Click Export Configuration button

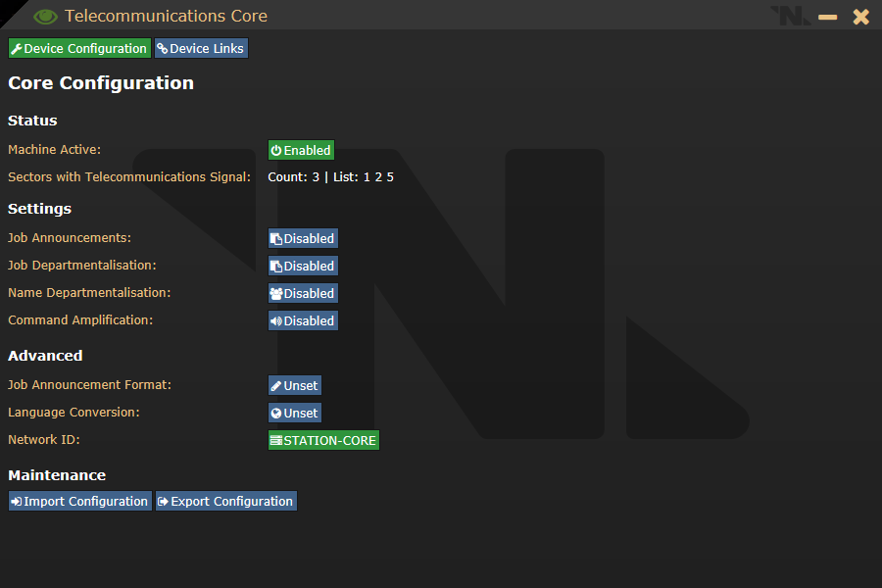pos(226,501)
